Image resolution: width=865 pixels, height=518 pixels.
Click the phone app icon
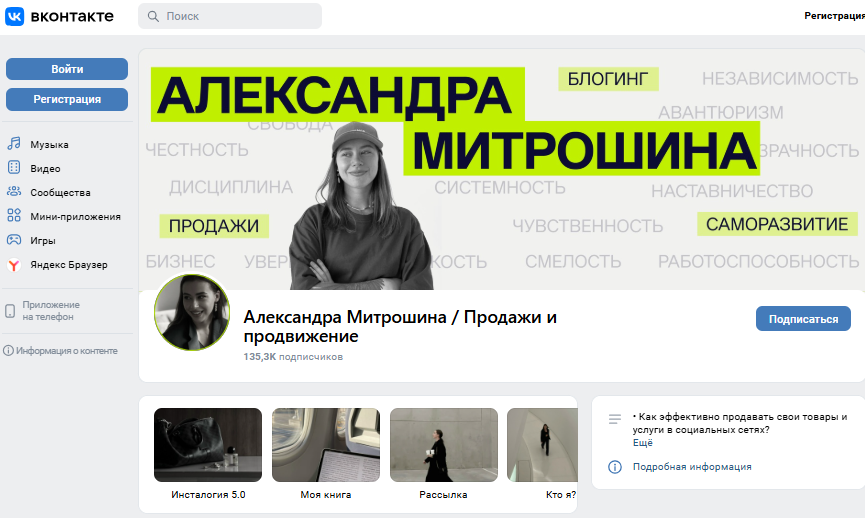click(x=10, y=311)
